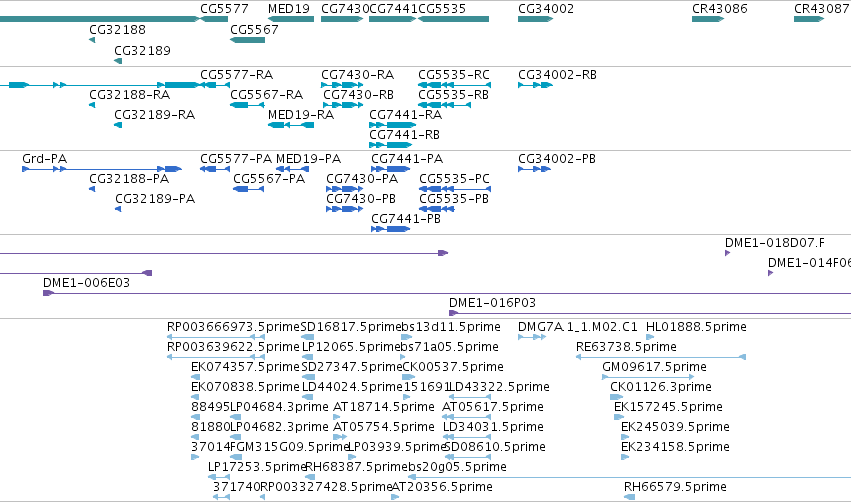
Task: Click the Grd-PA protein label
Action: click(45, 159)
